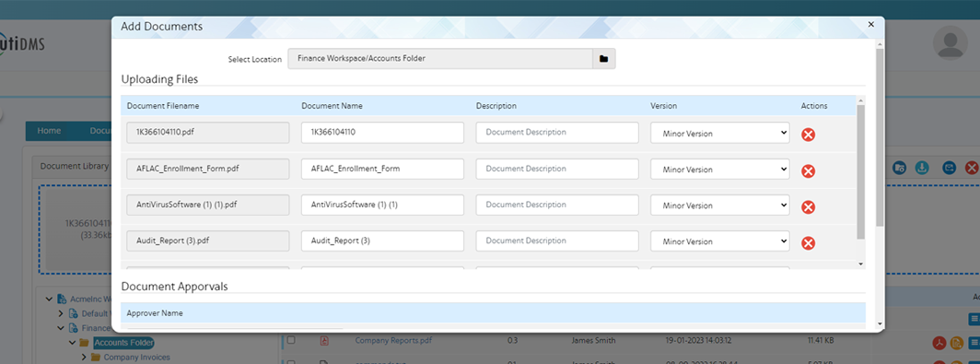Remove 1K366104110.pdf from the upload list
Viewport: 980px width, 364px height.
(808, 135)
